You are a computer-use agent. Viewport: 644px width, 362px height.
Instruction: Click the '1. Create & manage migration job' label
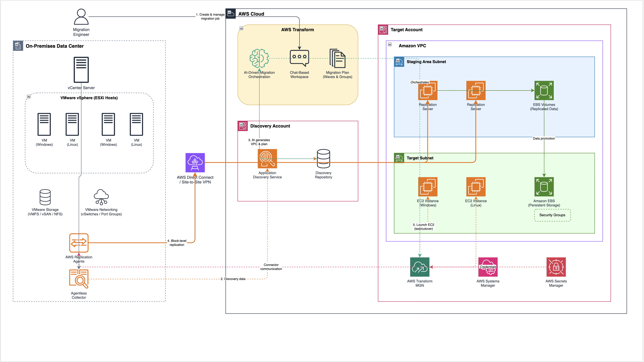coord(210,16)
